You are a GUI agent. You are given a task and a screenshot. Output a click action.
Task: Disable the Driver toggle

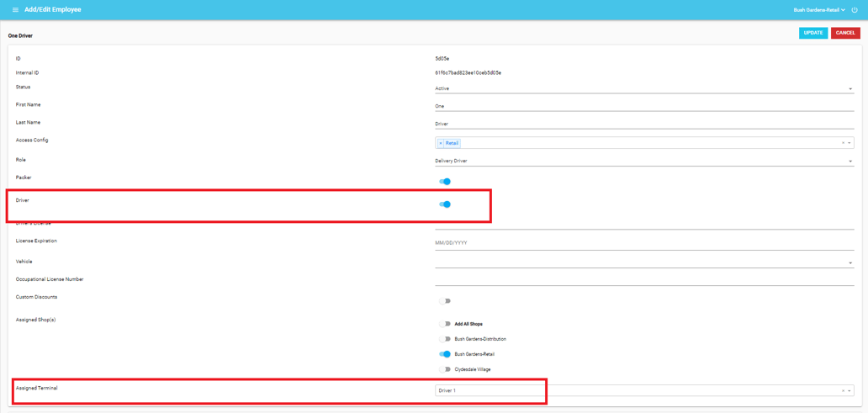(445, 204)
